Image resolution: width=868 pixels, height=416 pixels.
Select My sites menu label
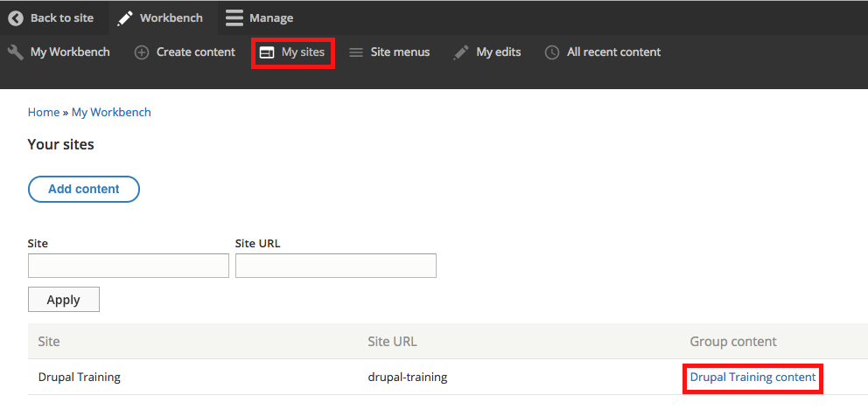coord(304,52)
